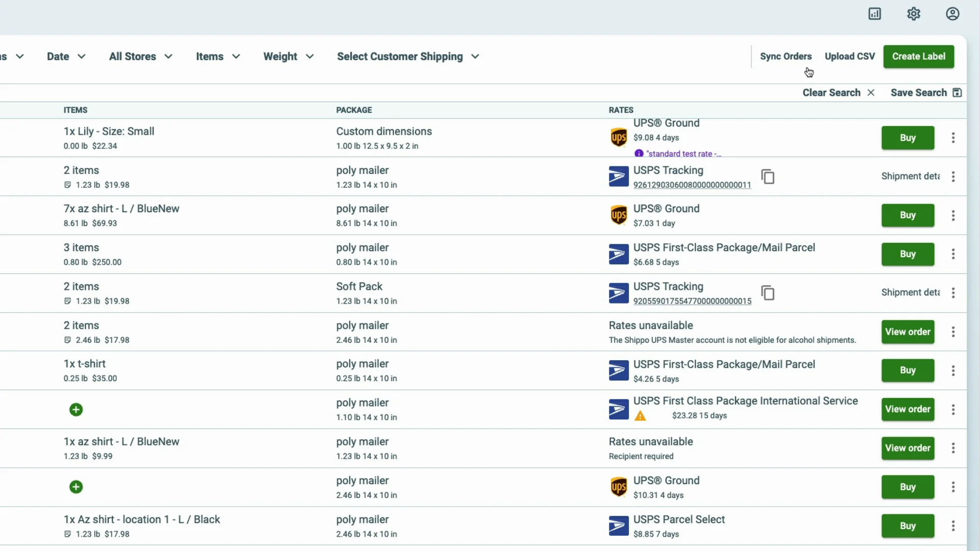Buy the UPS Ground $10.31 rate

[x=908, y=487]
